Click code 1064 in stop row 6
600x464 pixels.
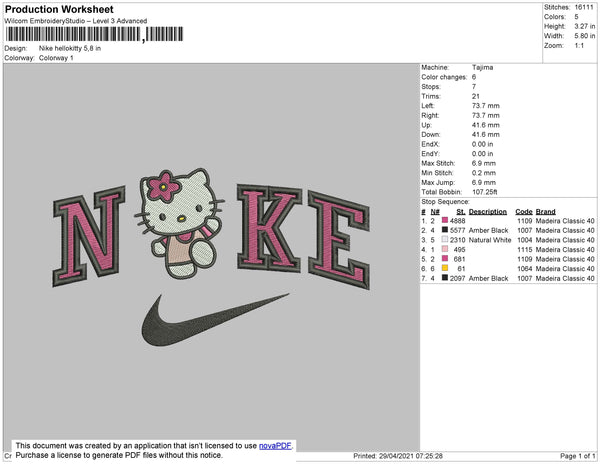point(525,269)
